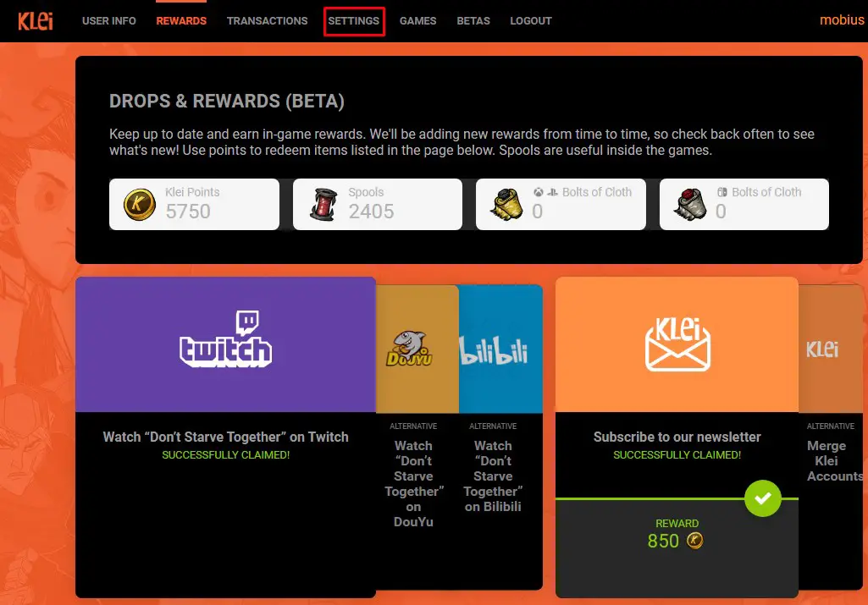The image size is (868, 605).
Task: Click the red Spools thread icon
Action: (x=323, y=204)
